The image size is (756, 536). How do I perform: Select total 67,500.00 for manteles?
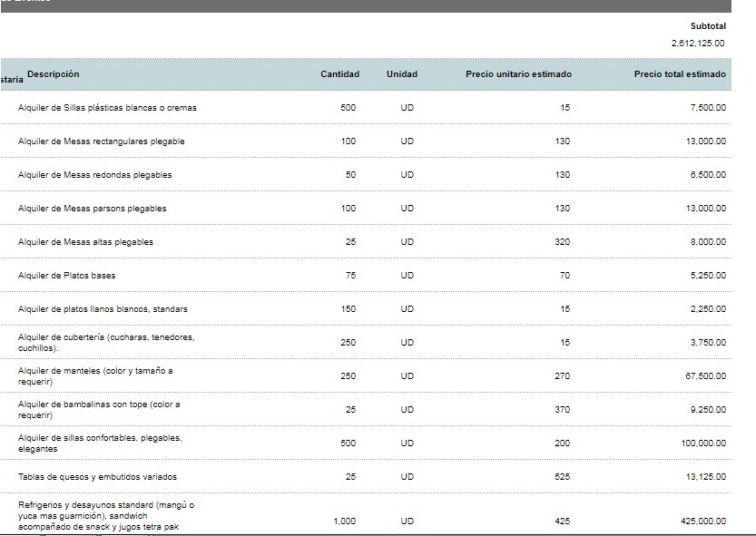coord(707,376)
